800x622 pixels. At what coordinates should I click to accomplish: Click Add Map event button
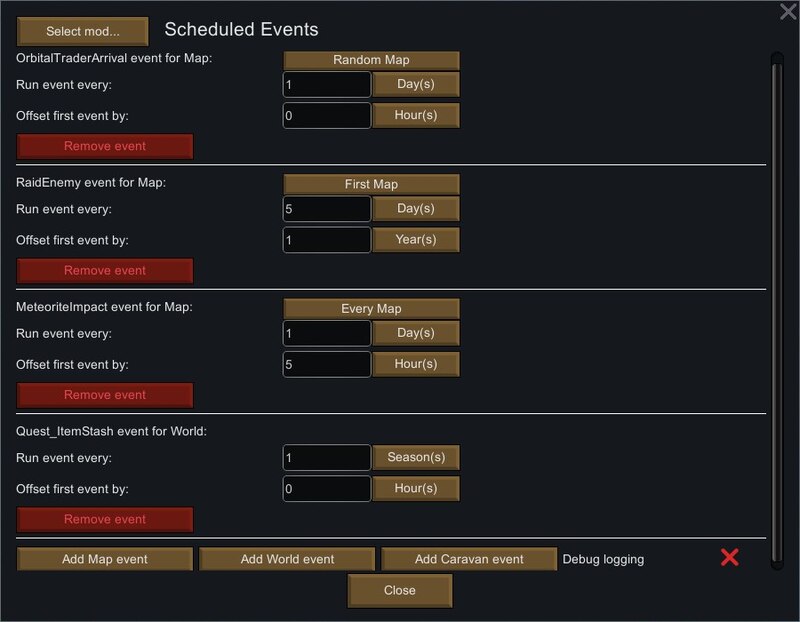pyautogui.click(x=105, y=559)
